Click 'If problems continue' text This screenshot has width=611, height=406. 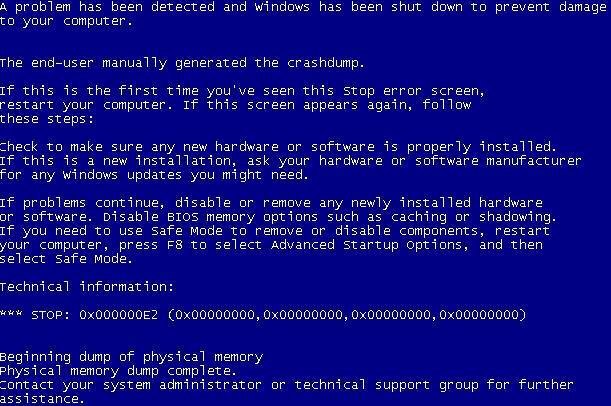click(82, 203)
